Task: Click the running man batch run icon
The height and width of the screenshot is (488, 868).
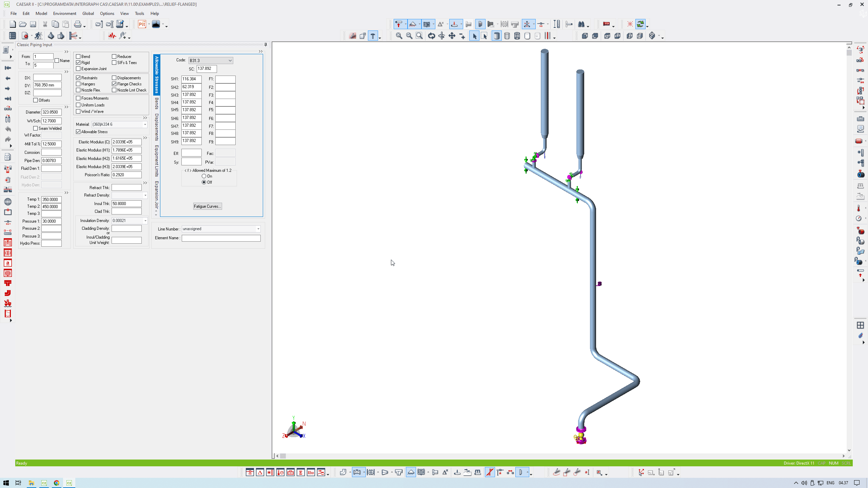Action: click(38, 36)
